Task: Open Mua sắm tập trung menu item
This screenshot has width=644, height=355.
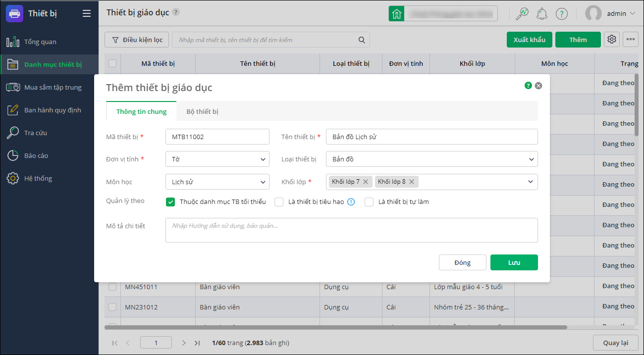Action: tap(49, 87)
